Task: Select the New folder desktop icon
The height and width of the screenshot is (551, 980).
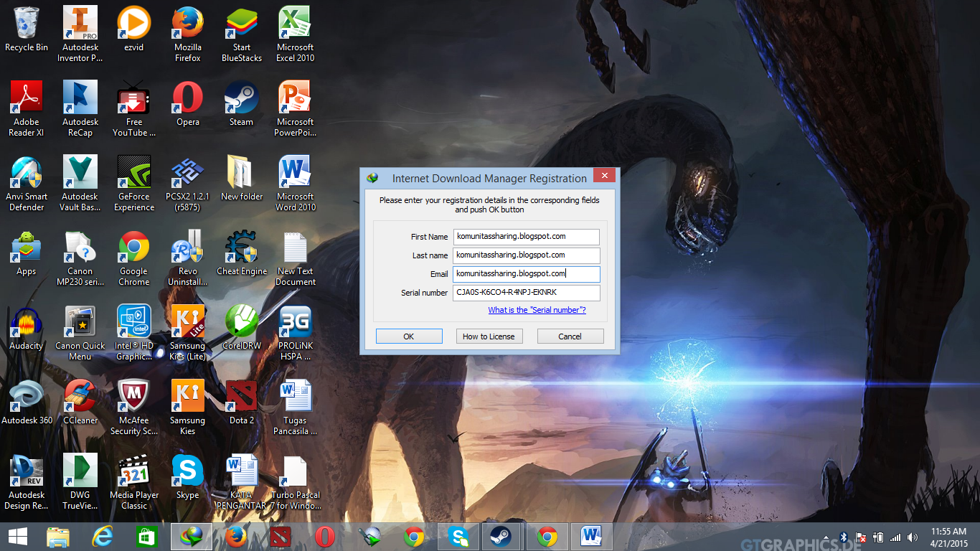Action: coord(242,179)
